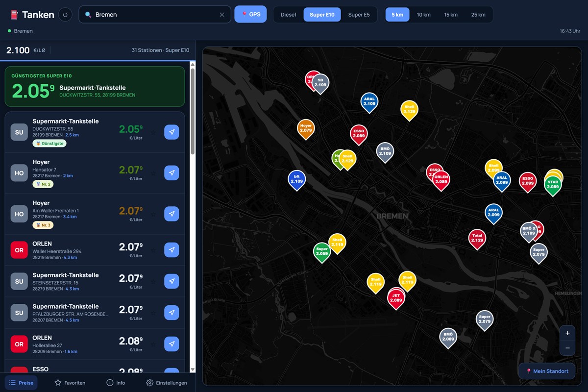Star the Hoyer Am Waller Freihafen station
The width and height of the screenshot is (588, 392).
pos(153,214)
